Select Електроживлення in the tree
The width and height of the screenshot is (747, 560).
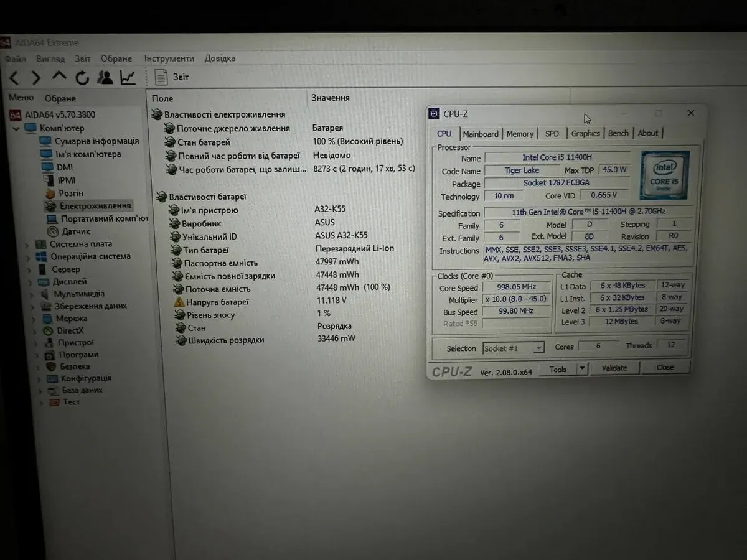[x=95, y=206]
